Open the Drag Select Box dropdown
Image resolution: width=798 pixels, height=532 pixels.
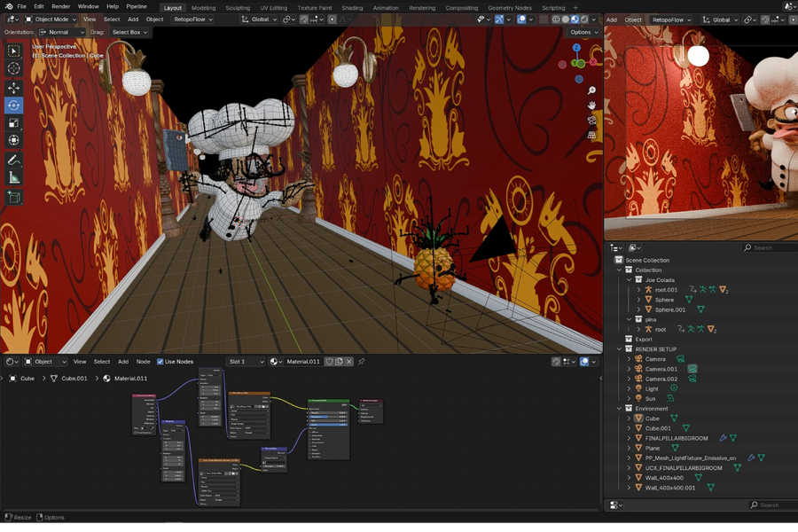[129, 32]
